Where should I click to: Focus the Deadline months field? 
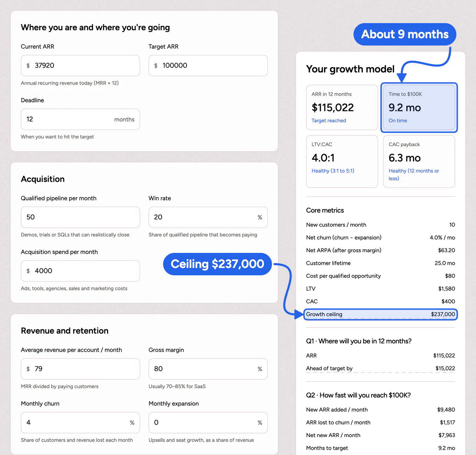tap(80, 119)
